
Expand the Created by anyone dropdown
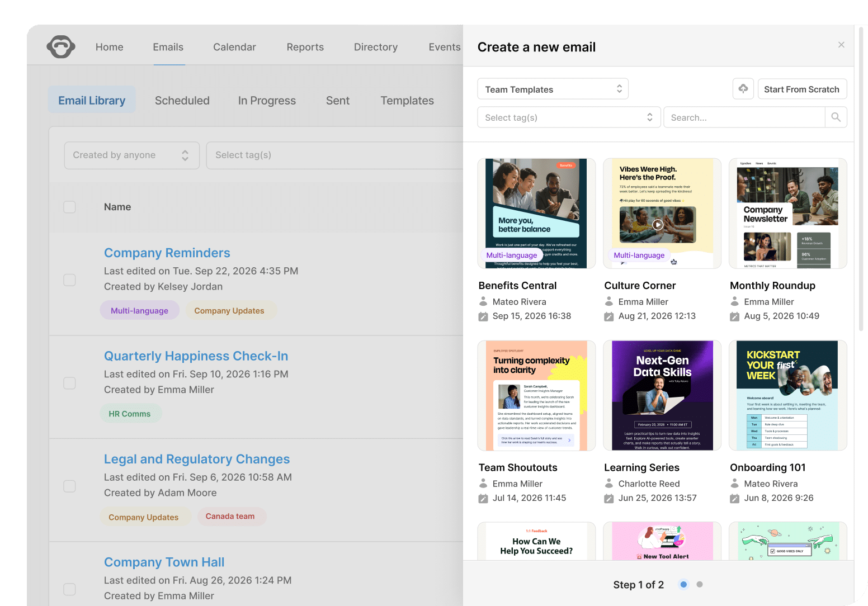click(x=131, y=155)
